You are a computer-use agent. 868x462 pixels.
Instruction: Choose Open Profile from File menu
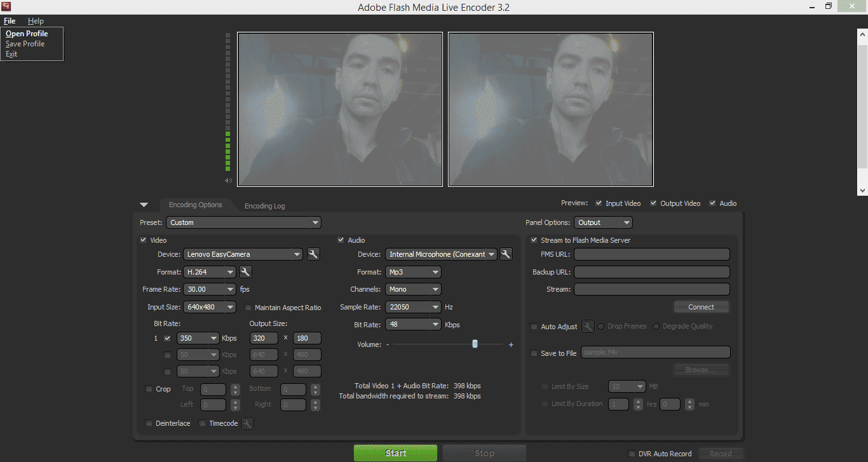click(x=27, y=34)
